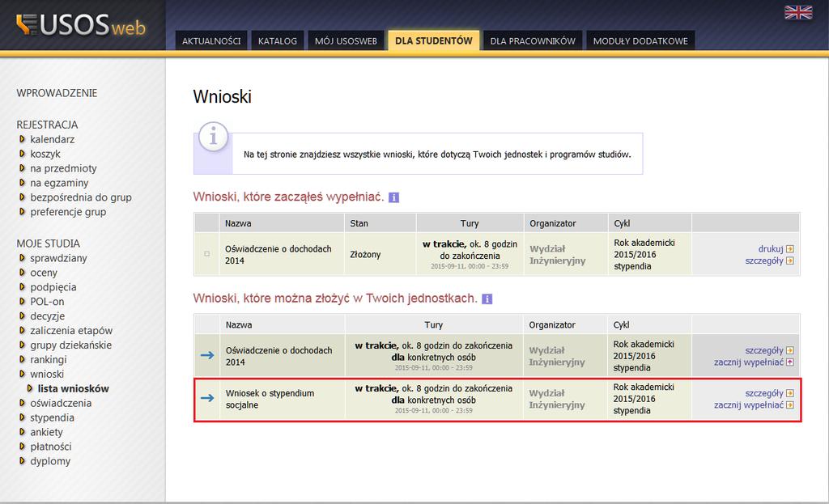Switch language with the British flag icon

798,12
